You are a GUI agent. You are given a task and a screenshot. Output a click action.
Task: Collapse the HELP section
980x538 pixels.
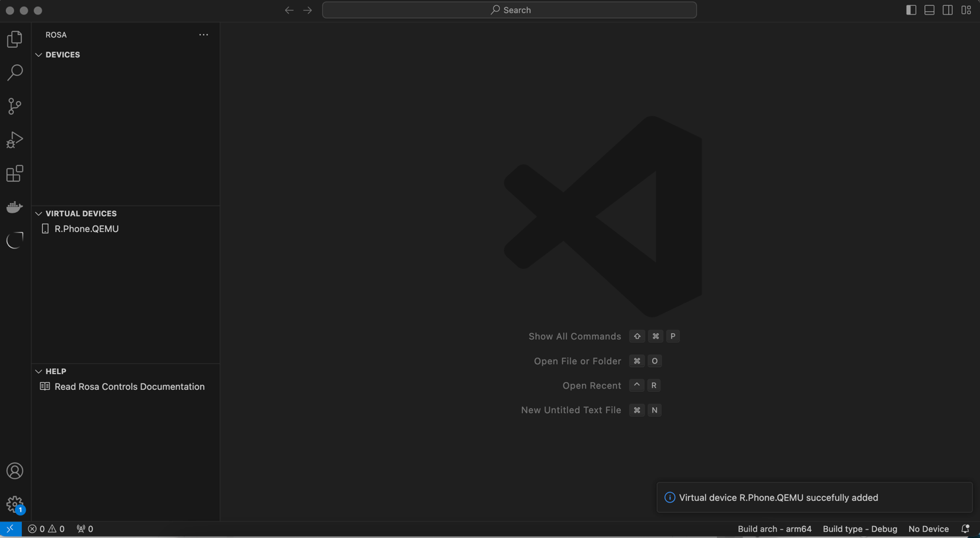(56, 371)
